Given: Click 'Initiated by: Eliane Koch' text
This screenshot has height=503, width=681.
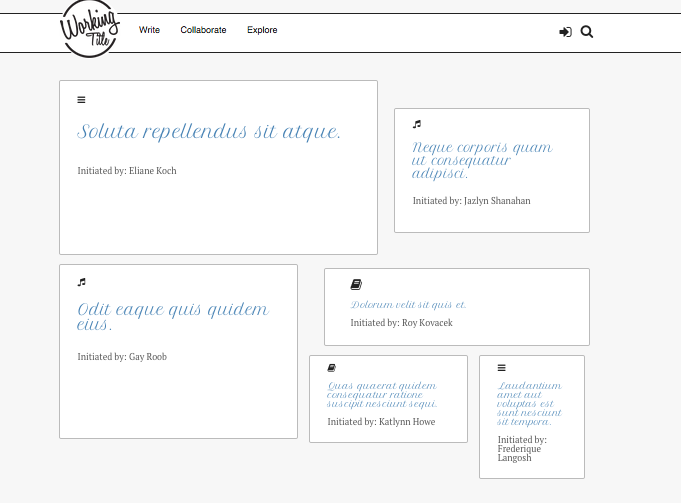Looking at the screenshot, I should (x=127, y=171).
